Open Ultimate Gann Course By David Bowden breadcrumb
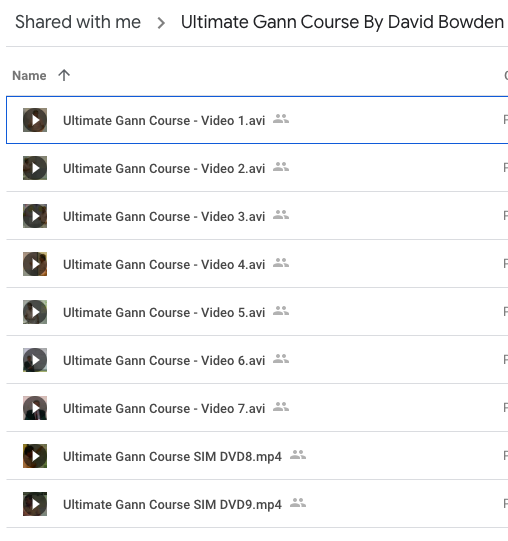Screen dimensions: 508x541 (x=342, y=22)
